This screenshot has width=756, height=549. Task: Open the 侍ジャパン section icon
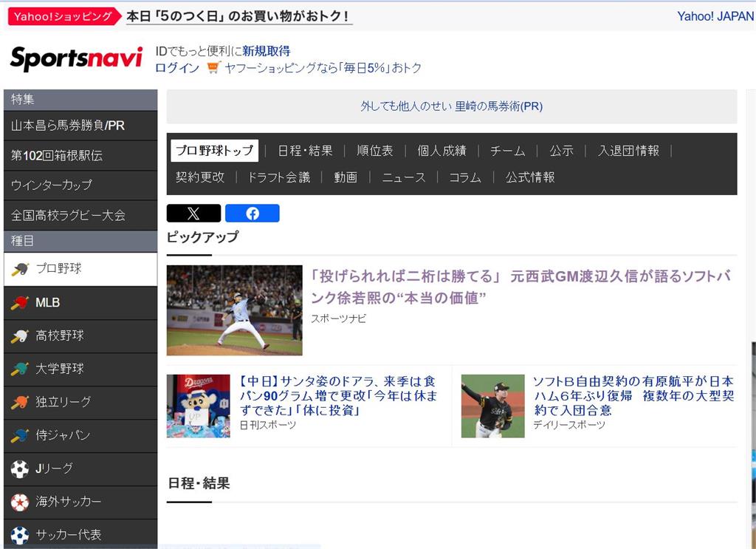click(21, 436)
